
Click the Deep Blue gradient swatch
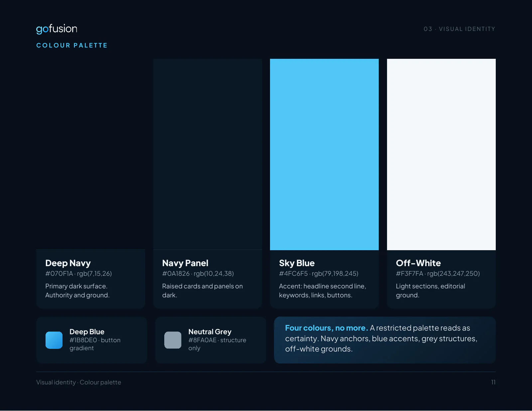[x=54, y=340]
